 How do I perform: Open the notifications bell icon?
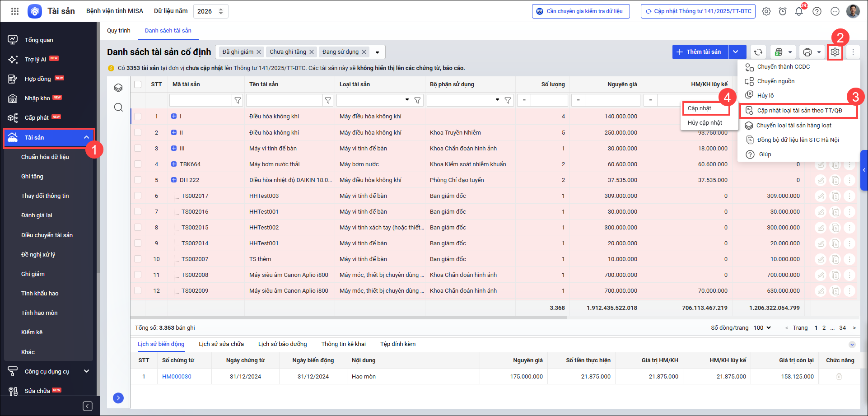point(799,11)
